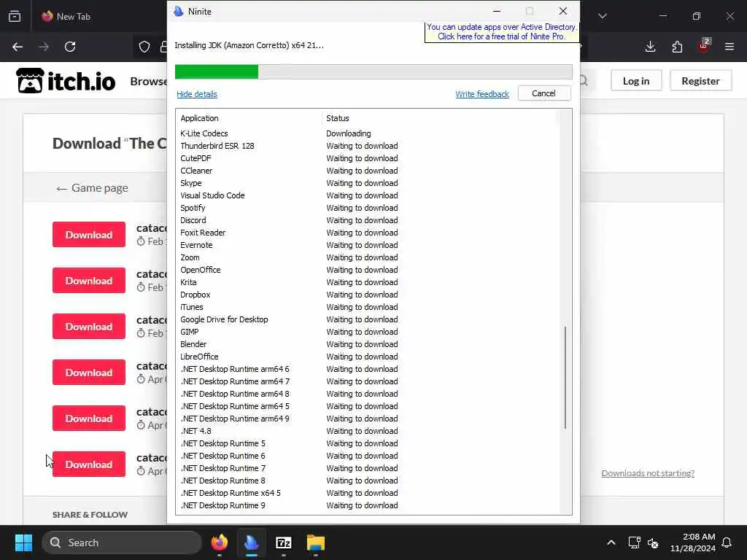Open 7-Zip from the taskbar
This screenshot has height=560, width=747.
tap(284, 542)
